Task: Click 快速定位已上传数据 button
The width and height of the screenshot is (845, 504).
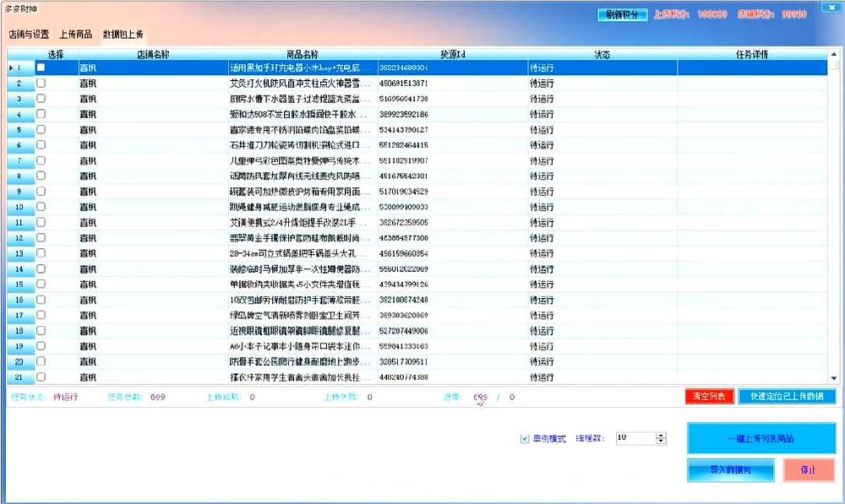Action: [787, 396]
